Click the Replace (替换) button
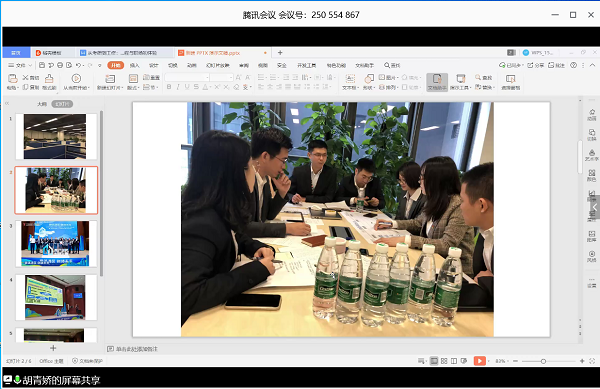The image size is (600, 389). tap(484, 87)
